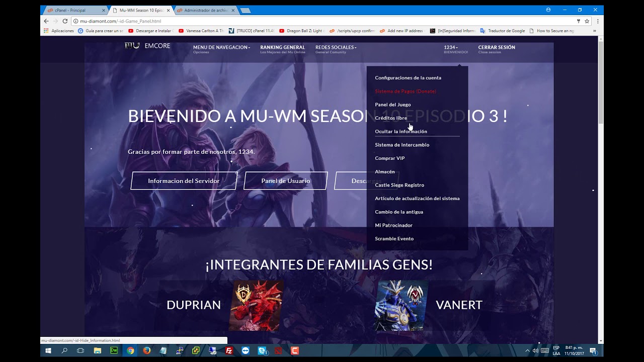Viewport: 644px width, 362px height.
Task: Select Artículo de actualización del sistema
Action: point(417,199)
